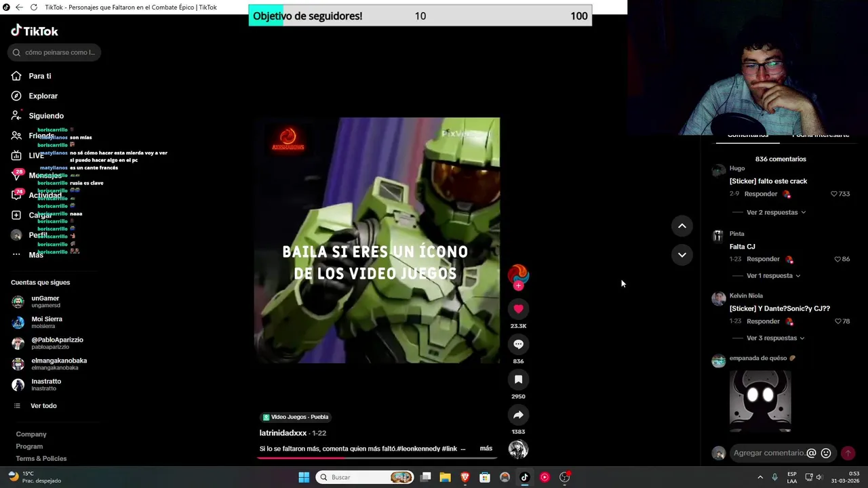Open Brave browser from taskbar
The image size is (868, 488).
click(465, 477)
